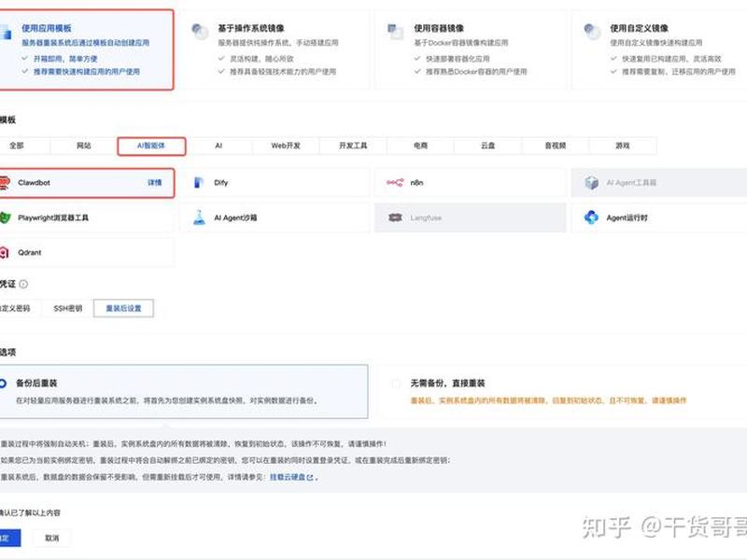Open the 开发工具 template tab
Screen dimensions: 747x560
pos(353,146)
